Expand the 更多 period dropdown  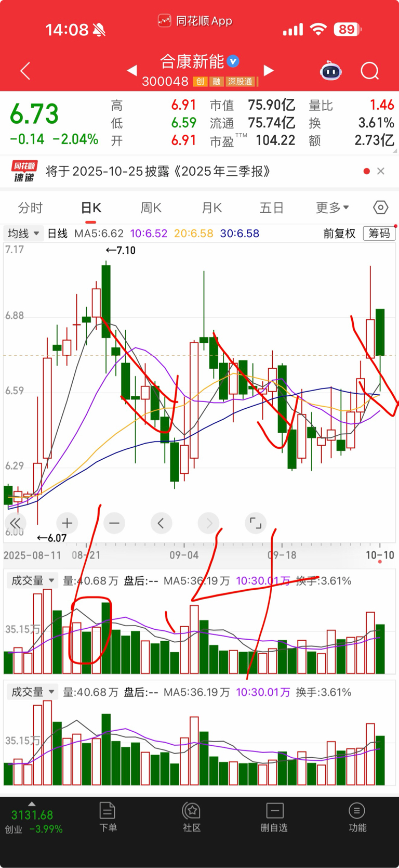click(x=332, y=208)
